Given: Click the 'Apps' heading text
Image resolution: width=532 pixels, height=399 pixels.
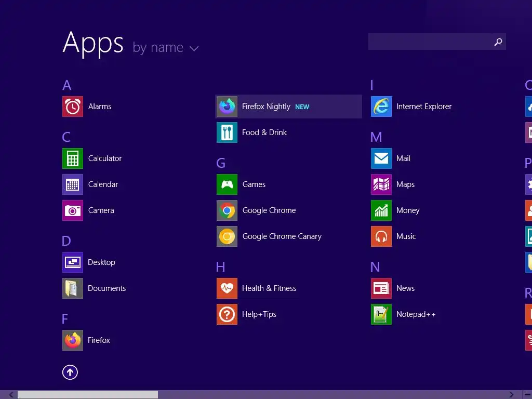Looking at the screenshot, I should [x=93, y=44].
